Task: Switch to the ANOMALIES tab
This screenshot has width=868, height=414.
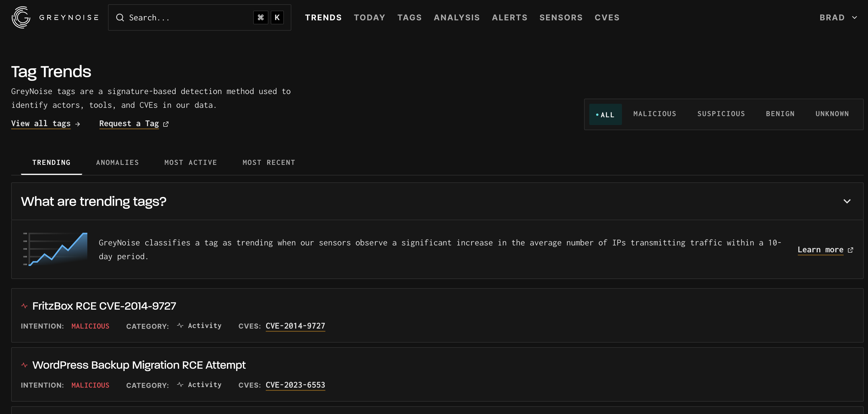Action: coord(117,163)
